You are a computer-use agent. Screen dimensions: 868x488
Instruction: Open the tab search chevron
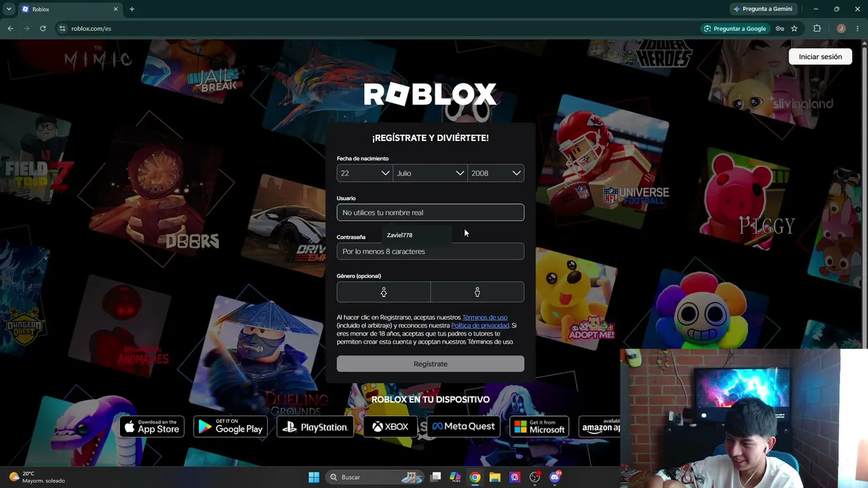pos(9,9)
